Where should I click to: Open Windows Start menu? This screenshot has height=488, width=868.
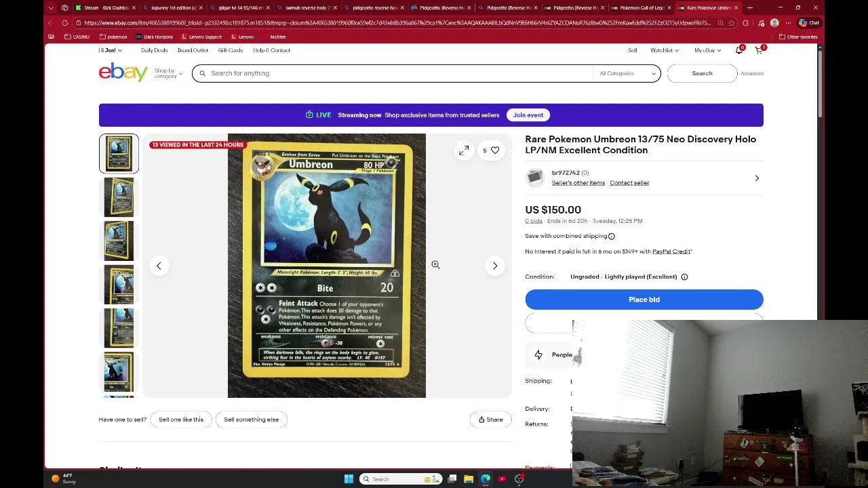coord(349,479)
